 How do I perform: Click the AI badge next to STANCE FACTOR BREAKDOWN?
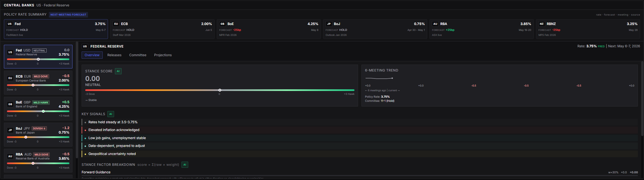[185, 165]
